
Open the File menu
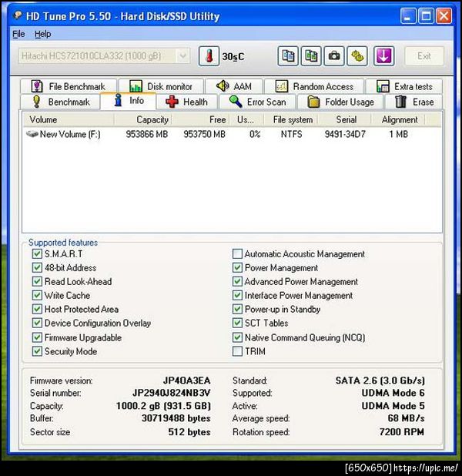click(x=18, y=34)
